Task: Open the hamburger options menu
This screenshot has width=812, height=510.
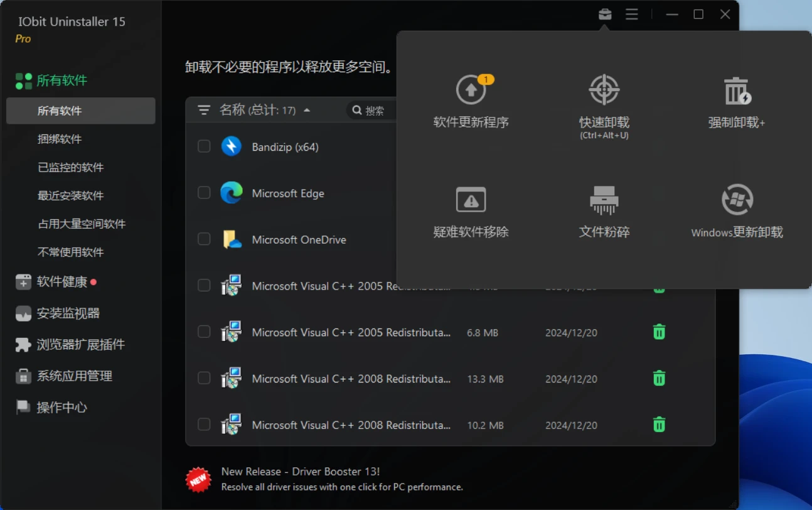Action: pyautogui.click(x=632, y=14)
